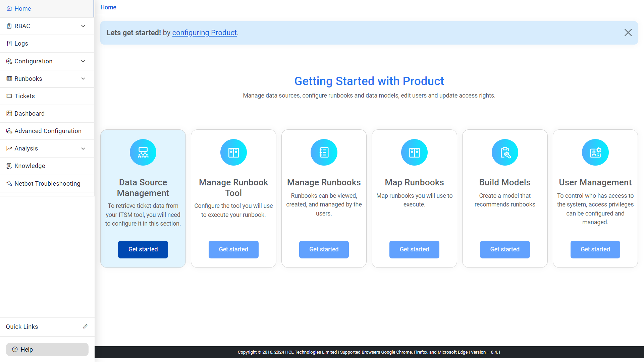The height and width of the screenshot is (362, 644).
Task: Click the User Management icon
Action: point(595,153)
